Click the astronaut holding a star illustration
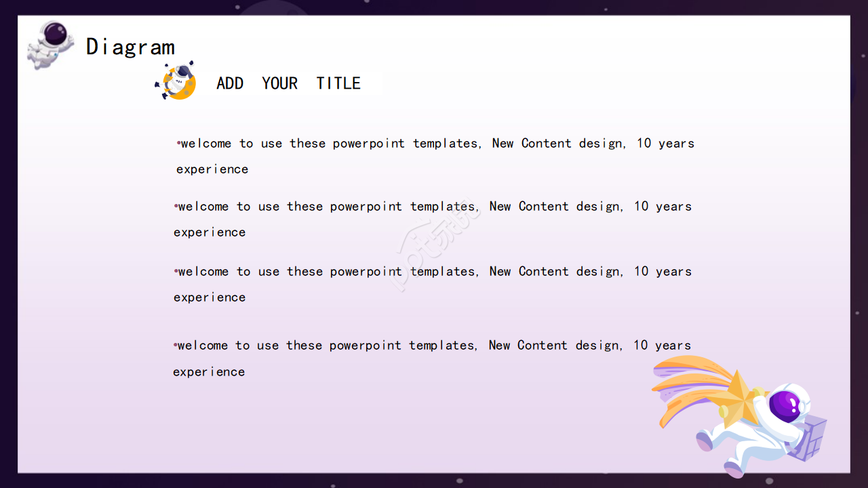Image resolution: width=868 pixels, height=488 pixels. (740, 416)
